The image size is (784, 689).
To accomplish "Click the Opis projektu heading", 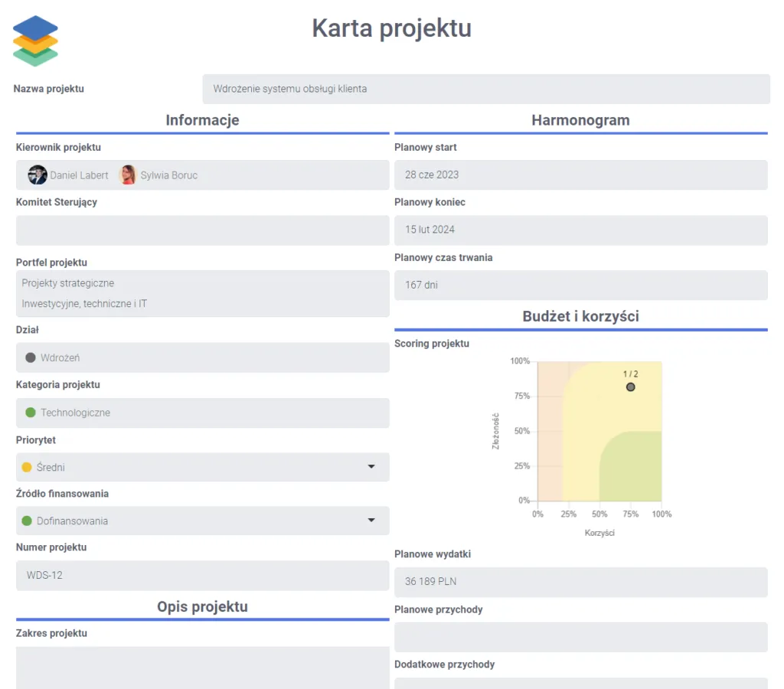I will (201, 606).
